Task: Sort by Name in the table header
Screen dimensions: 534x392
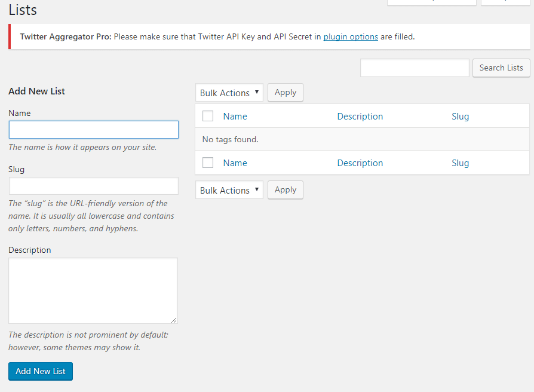Action: click(235, 117)
